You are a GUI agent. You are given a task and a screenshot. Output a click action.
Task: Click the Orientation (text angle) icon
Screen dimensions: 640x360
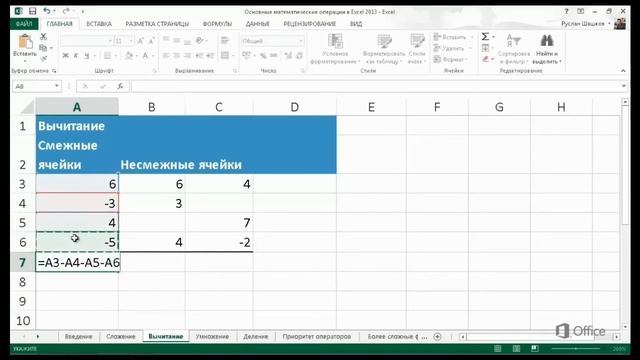[200, 40]
